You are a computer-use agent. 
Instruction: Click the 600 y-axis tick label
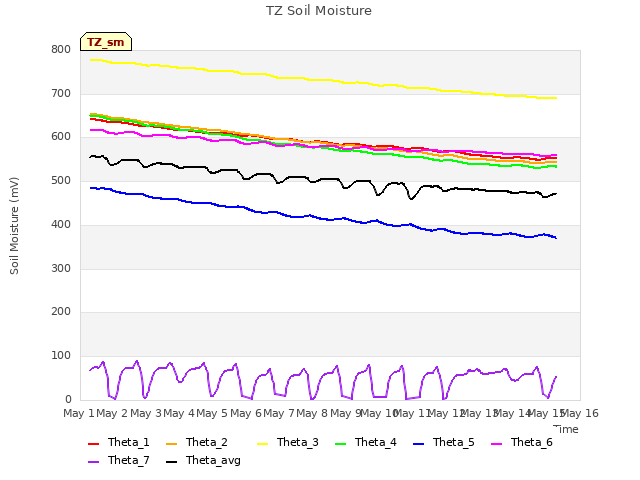coord(61,137)
